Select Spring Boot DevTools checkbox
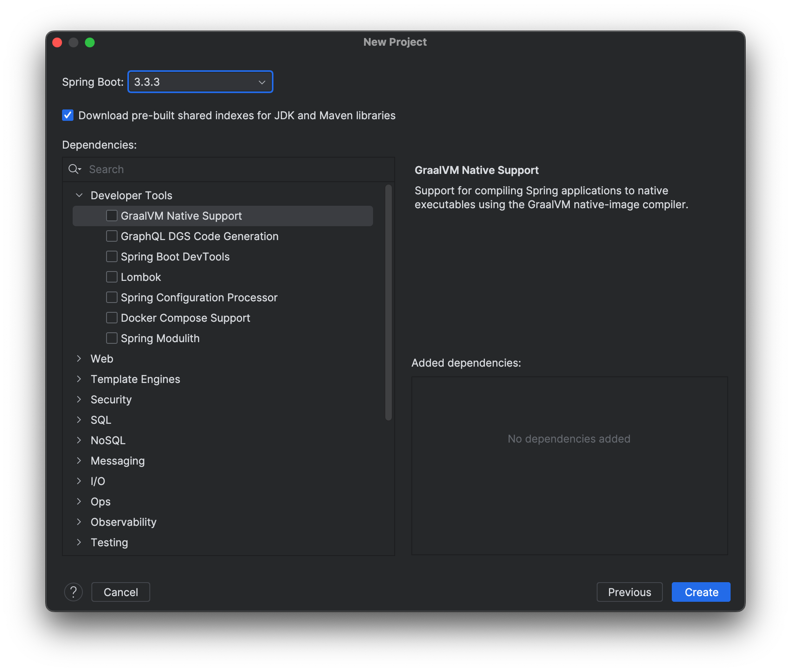The image size is (791, 672). pos(111,256)
